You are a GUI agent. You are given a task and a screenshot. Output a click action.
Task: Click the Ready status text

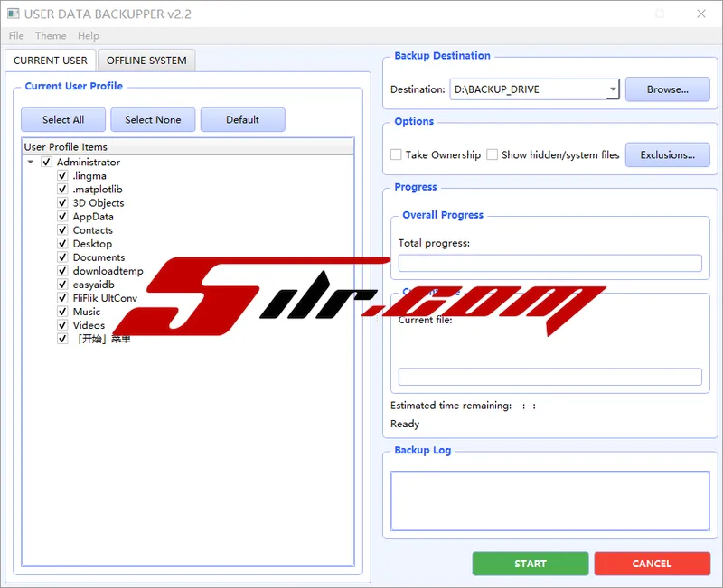tap(405, 424)
